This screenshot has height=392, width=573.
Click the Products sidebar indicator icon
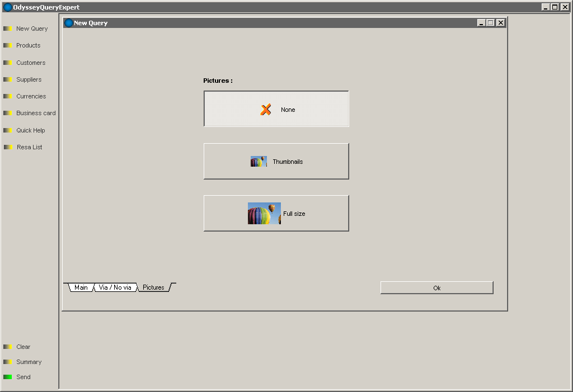click(x=7, y=45)
